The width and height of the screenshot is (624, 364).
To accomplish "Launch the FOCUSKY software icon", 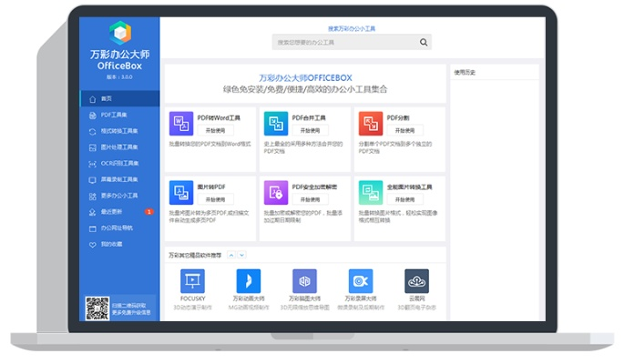I will pos(192,280).
